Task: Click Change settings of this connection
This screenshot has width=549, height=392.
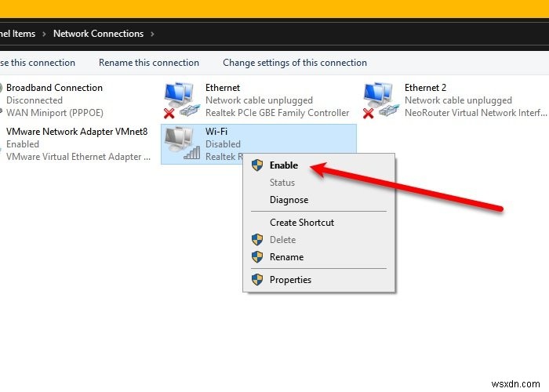Action: (x=295, y=63)
